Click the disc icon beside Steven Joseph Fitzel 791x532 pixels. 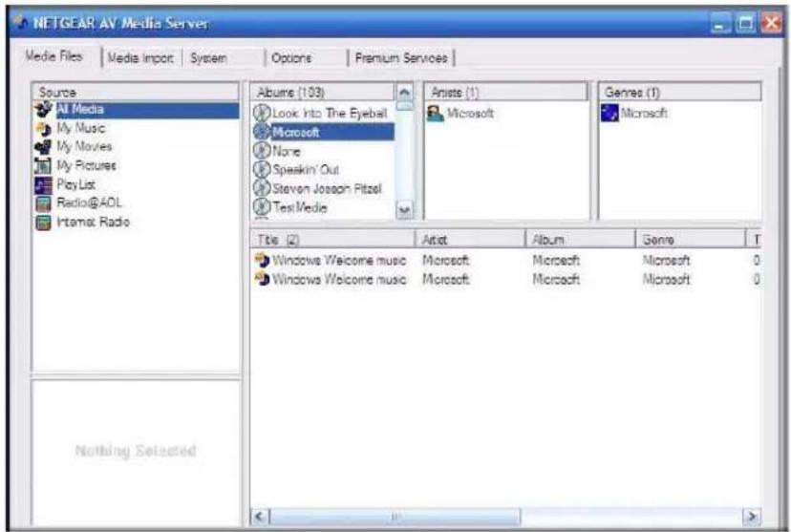[x=262, y=188]
